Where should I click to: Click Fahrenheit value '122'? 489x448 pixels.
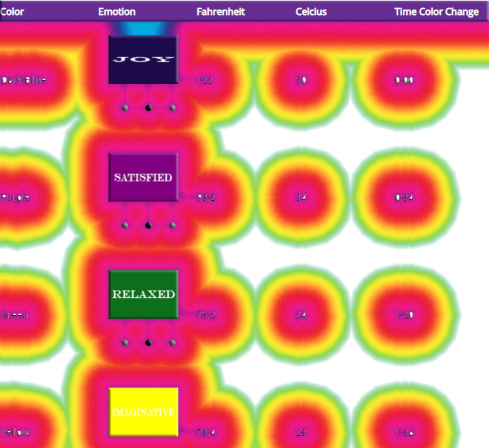(205, 80)
